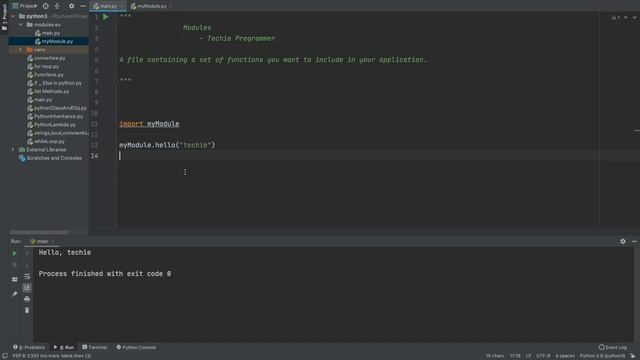This screenshot has width=640, height=360.
Task: Click the Project panel horizontal scrollbar
Action: pyautogui.click(x=39, y=232)
